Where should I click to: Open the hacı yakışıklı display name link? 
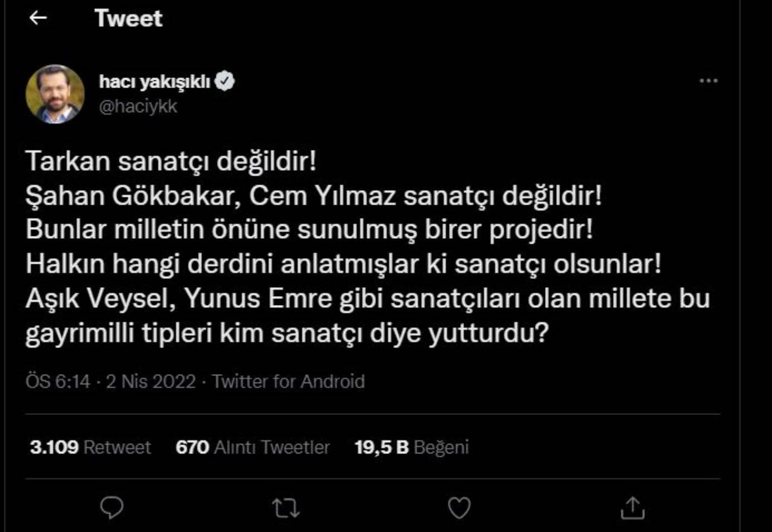(155, 82)
